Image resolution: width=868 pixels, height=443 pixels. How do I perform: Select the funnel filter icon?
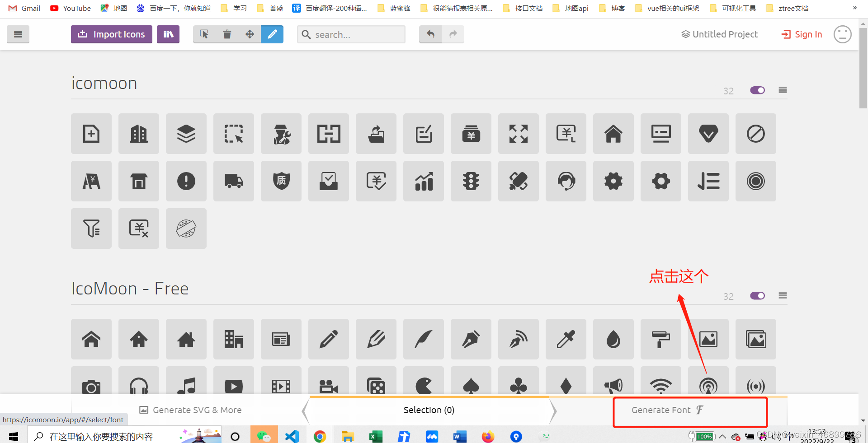[x=91, y=228]
